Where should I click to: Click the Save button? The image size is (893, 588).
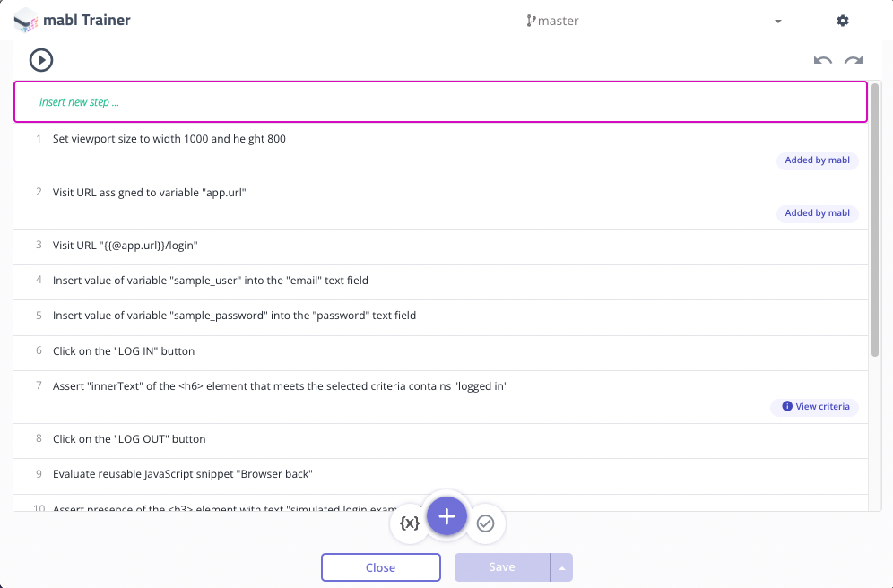click(x=502, y=567)
